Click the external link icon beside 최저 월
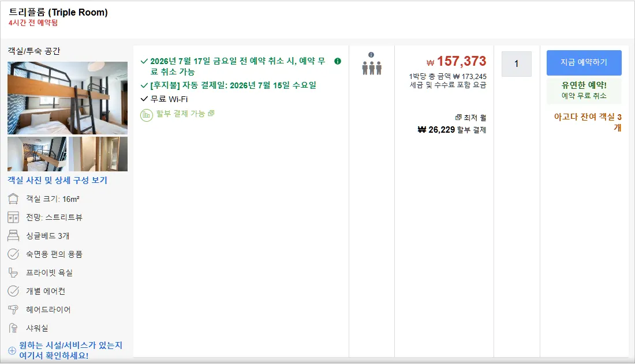 click(458, 118)
